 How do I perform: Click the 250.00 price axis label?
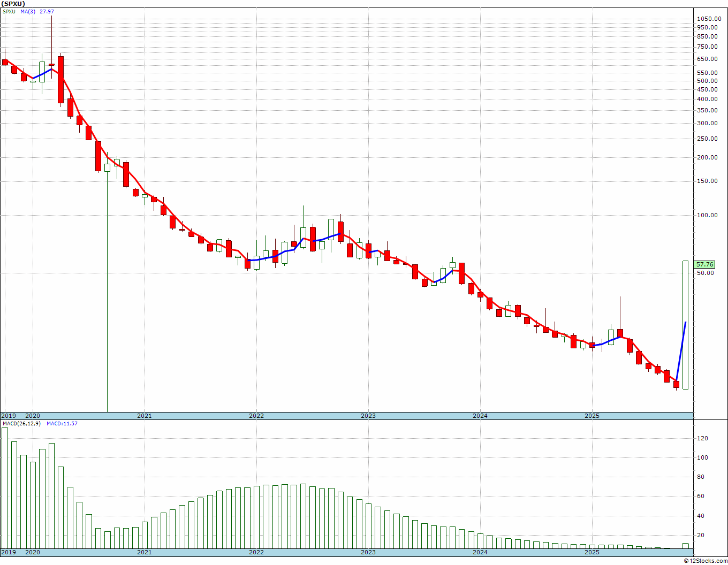707,139
